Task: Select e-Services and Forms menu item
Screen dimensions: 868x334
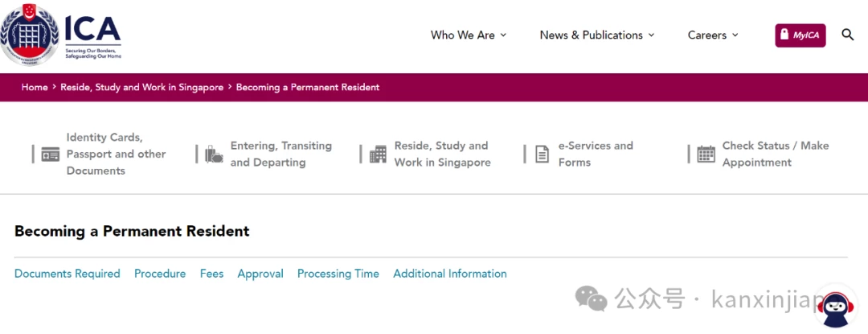Action: [x=595, y=154]
